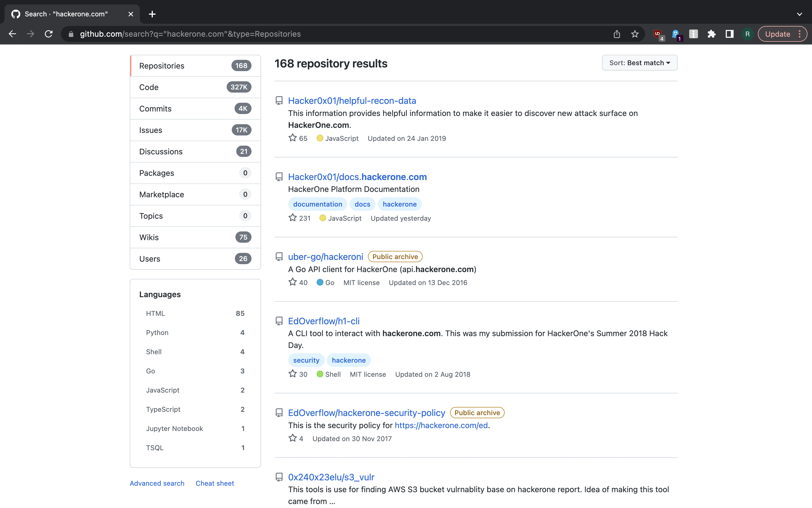Select the Wikis results filter

click(x=195, y=238)
